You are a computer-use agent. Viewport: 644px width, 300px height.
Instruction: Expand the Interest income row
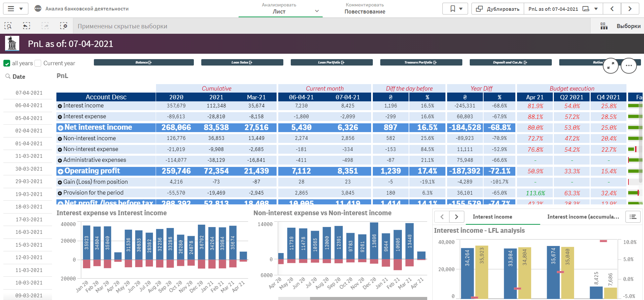click(x=60, y=106)
